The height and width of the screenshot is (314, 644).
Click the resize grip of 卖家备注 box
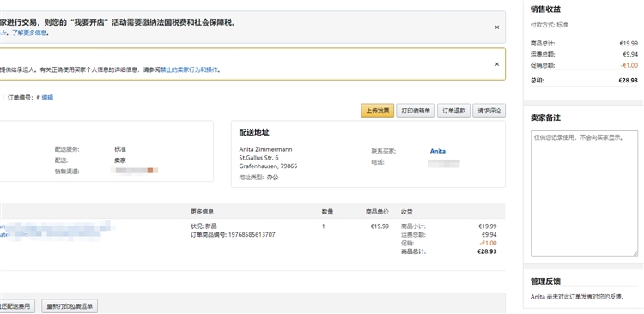(635, 253)
